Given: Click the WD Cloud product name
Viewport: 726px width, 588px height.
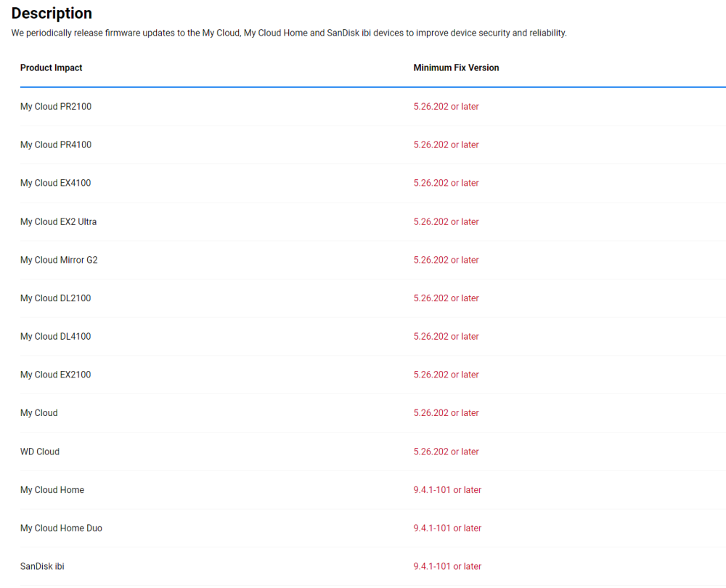Looking at the screenshot, I should coord(40,452).
